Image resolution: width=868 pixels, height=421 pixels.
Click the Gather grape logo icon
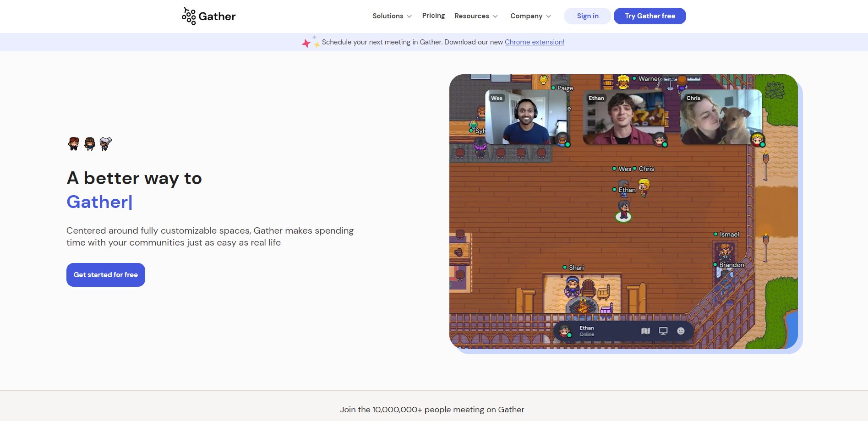[189, 16]
